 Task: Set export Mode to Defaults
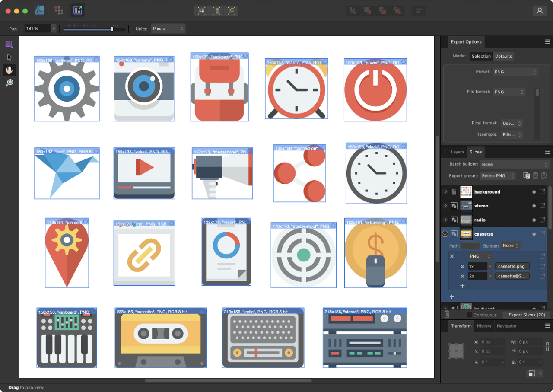pos(503,56)
